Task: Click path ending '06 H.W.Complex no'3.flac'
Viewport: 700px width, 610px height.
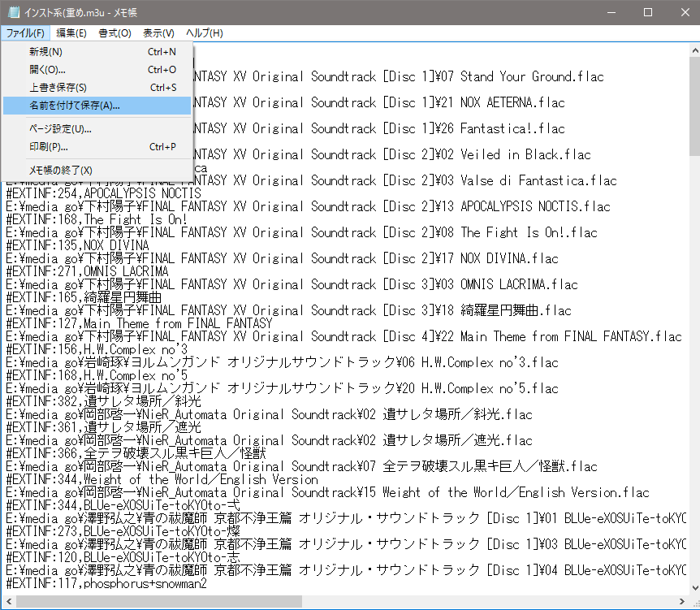Action: 282,362
